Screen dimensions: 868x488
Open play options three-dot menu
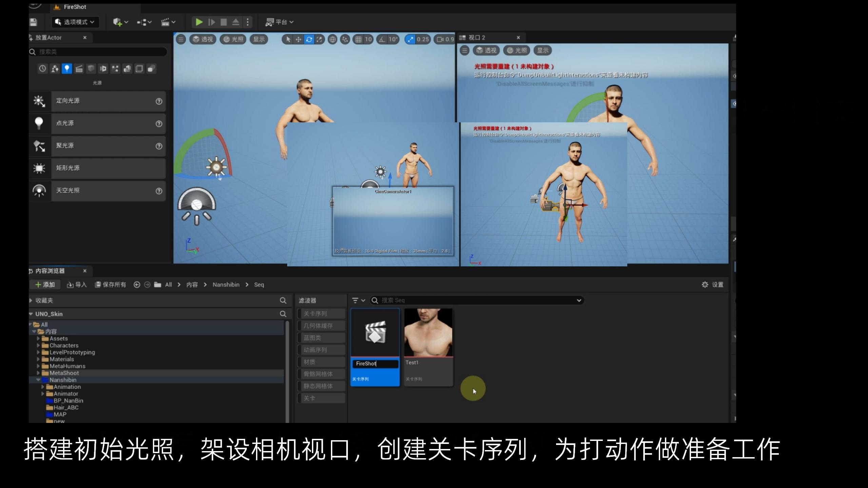tap(248, 22)
